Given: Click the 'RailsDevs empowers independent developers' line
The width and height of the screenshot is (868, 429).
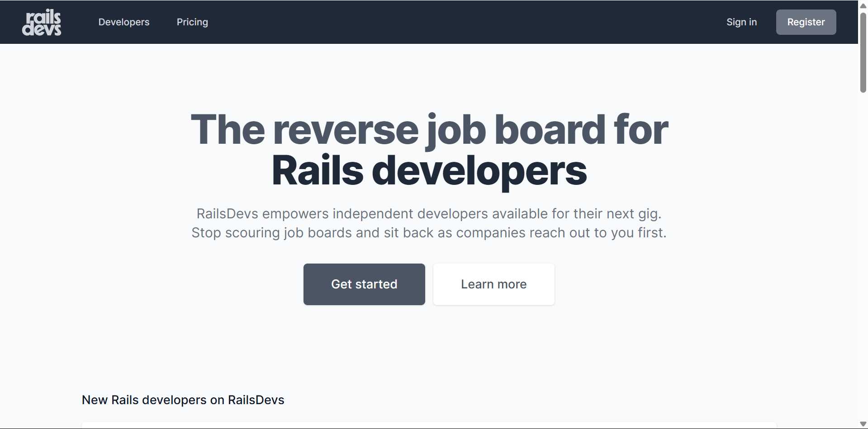Looking at the screenshot, I should pyautogui.click(x=429, y=213).
